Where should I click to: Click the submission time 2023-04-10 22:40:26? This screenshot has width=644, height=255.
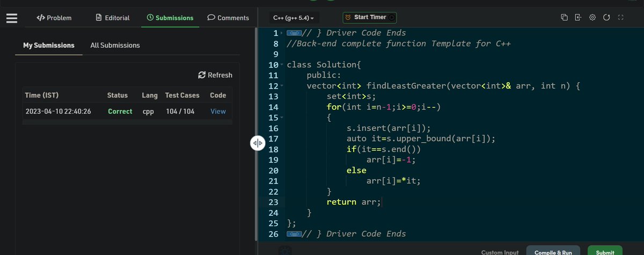point(58,112)
